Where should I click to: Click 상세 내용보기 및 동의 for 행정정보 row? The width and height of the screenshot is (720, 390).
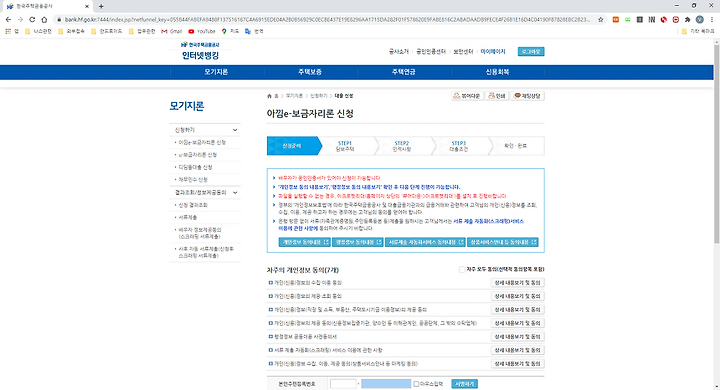(518, 337)
